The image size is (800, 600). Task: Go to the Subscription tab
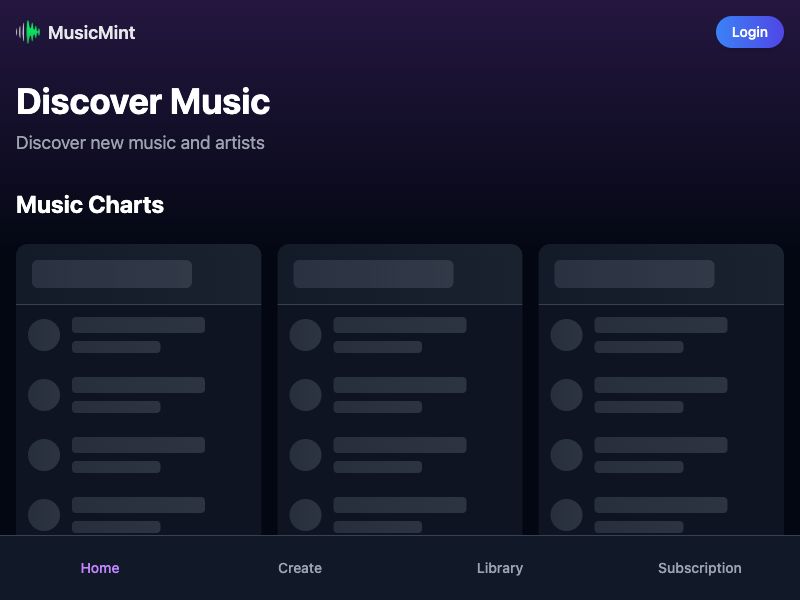(699, 568)
